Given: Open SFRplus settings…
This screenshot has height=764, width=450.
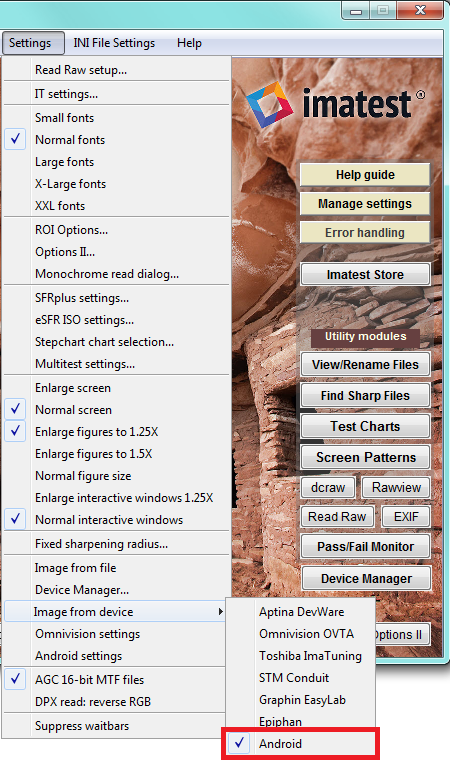Looking at the screenshot, I should click(117, 298).
